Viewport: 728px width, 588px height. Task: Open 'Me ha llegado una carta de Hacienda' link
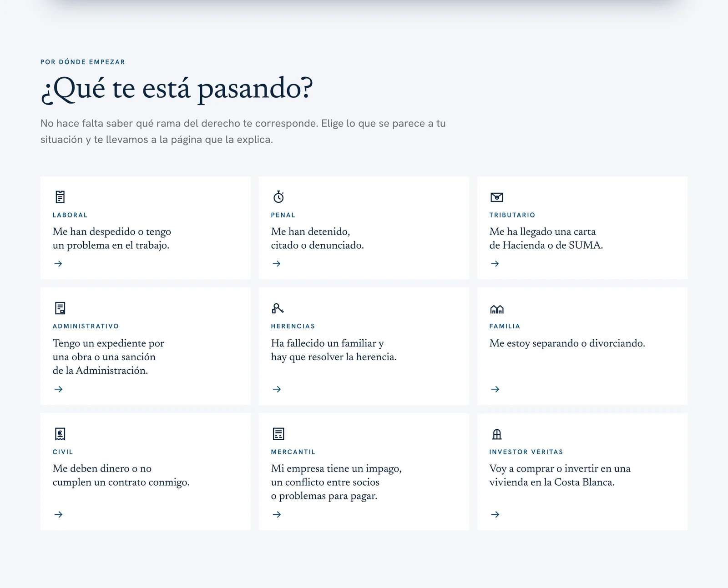[x=546, y=238]
